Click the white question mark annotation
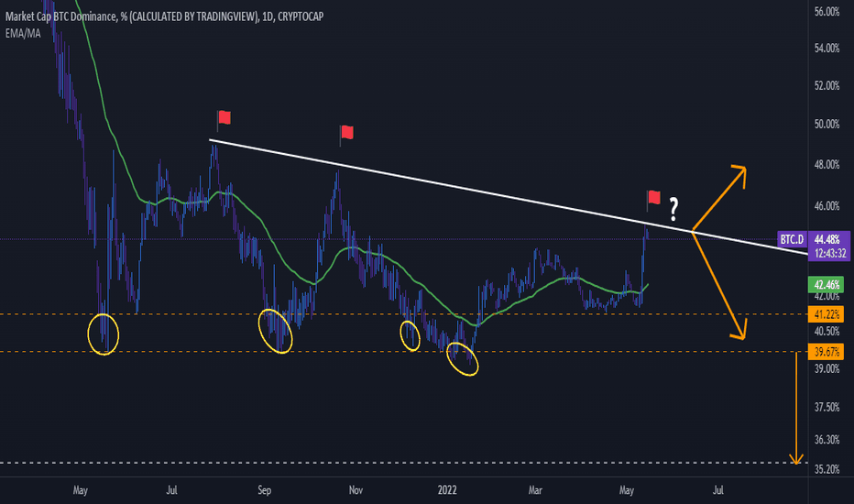Image resolution: width=854 pixels, height=504 pixels. pos(673,209)
